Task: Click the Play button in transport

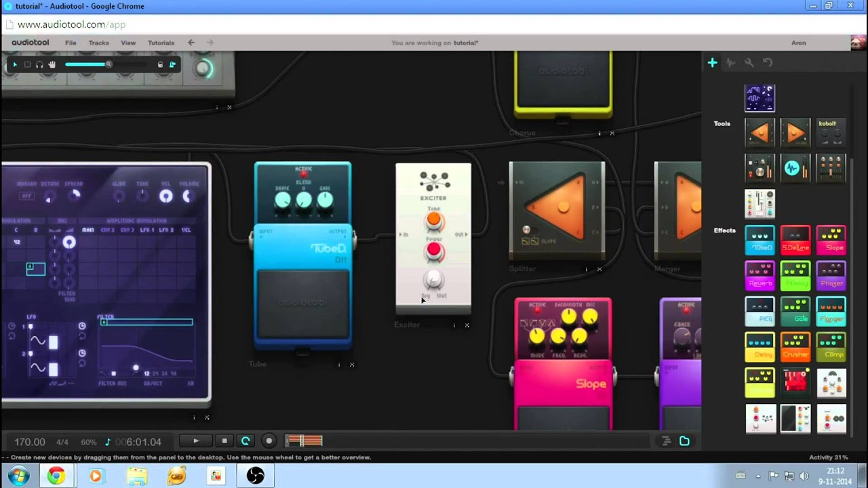Action: (196, 441)
